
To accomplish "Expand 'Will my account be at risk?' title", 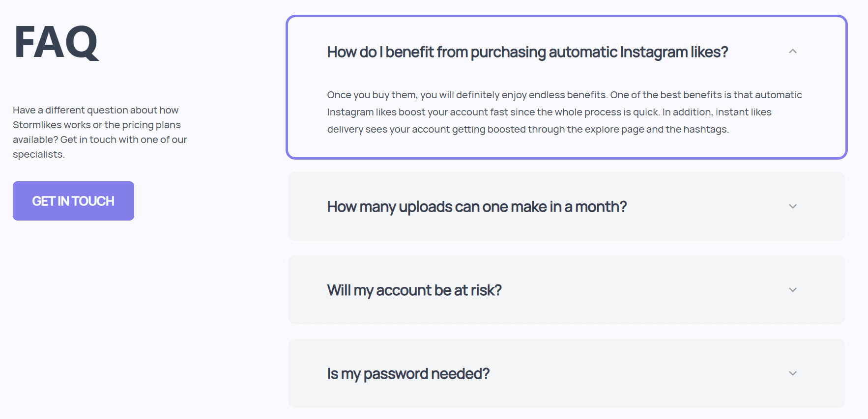I will [x=414, y=290].
